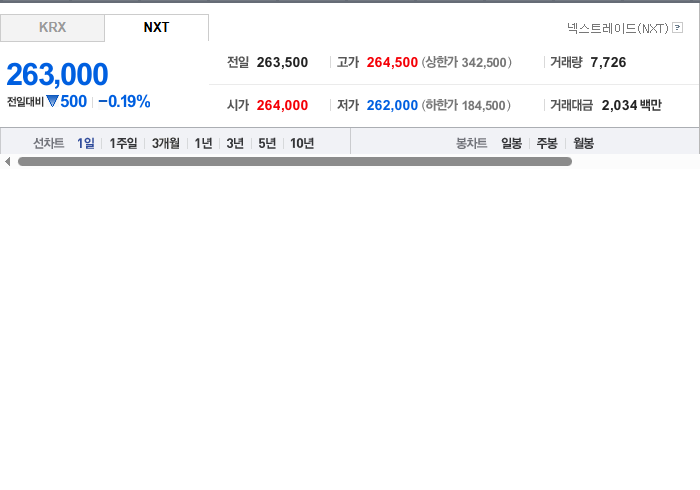Click the blue down-triangle change indicator
Image resolution: width=700 pixels, height=490 pixels.
coord(52,101)
